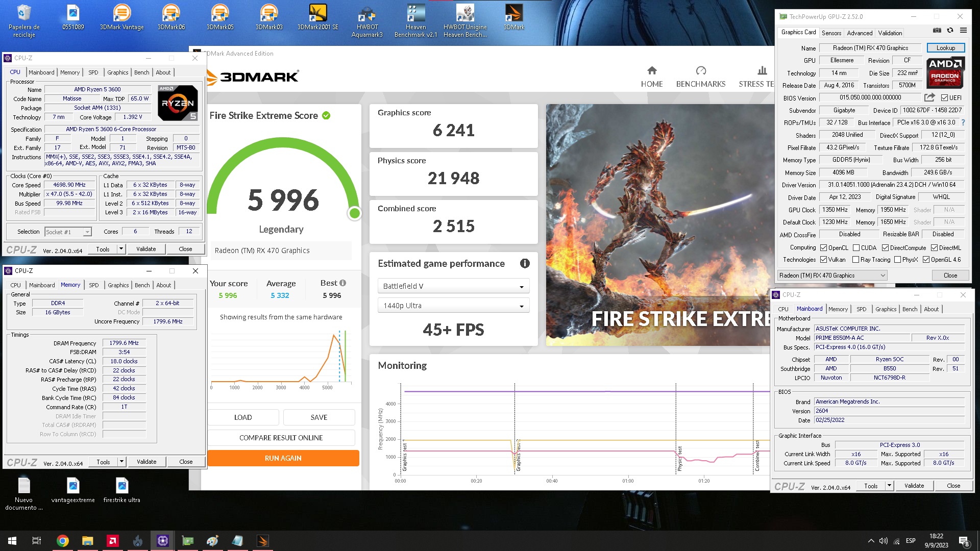Image resolution: width=980 pixels, height=551 pixels.
Task: Launch the 3DMark05 desktop shortcut
Action: 220,17
